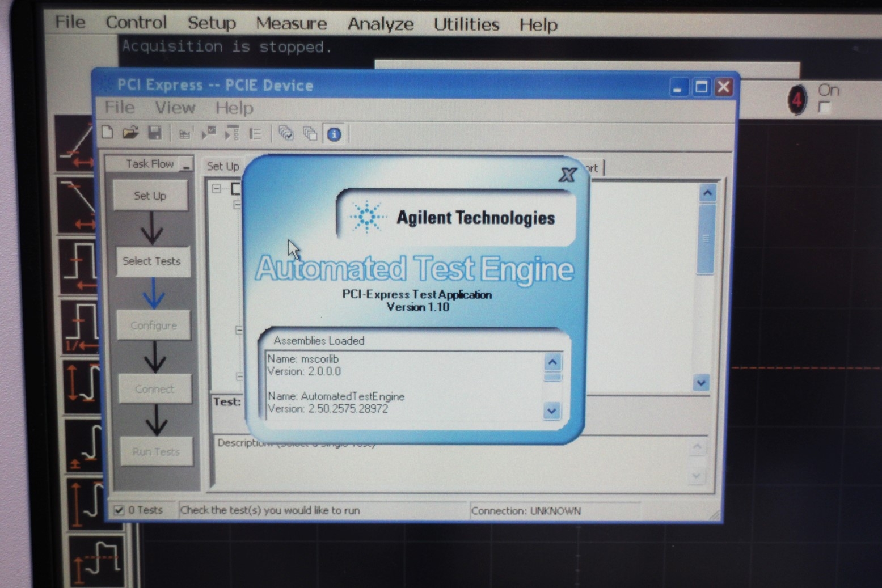Screen dimensions: 882x588
Task: Click the indented list toolbar icon
Action: 256,134
